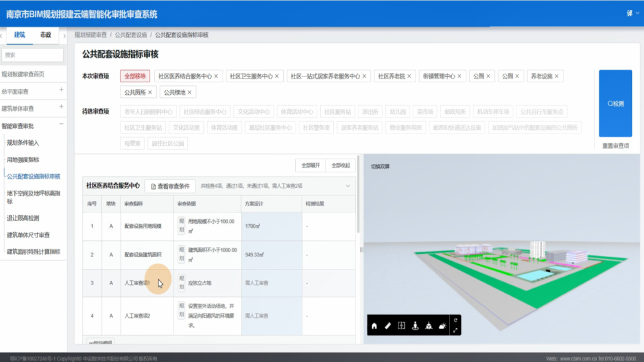Add the 社区综合服务中心 pending review item
Viewport: 644px width, 362px height.
coord(205,112)
